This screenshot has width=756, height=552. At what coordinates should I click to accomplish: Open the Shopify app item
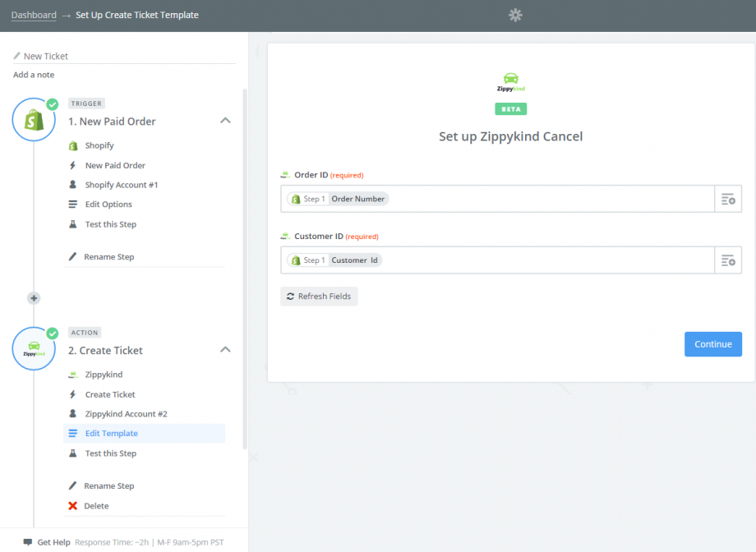99,145
